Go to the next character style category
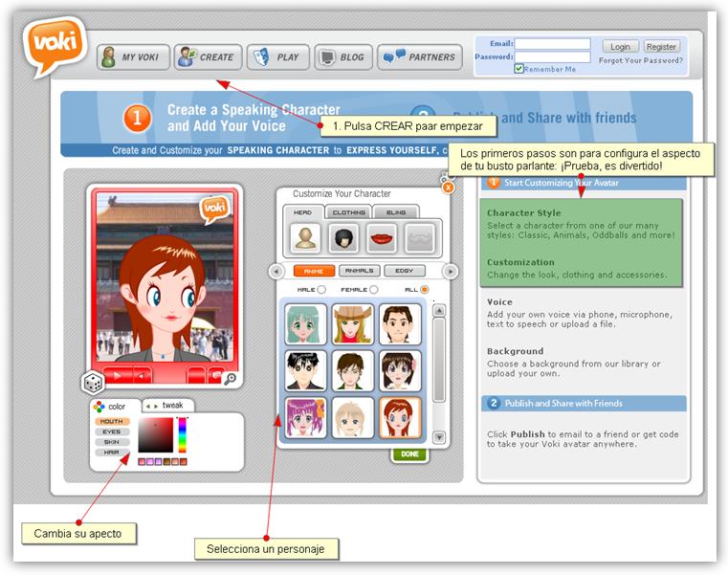 (451, 272)
